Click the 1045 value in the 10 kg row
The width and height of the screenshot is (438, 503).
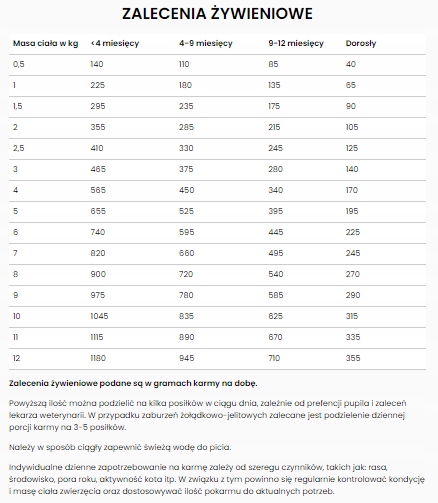[x=99, y=316]
